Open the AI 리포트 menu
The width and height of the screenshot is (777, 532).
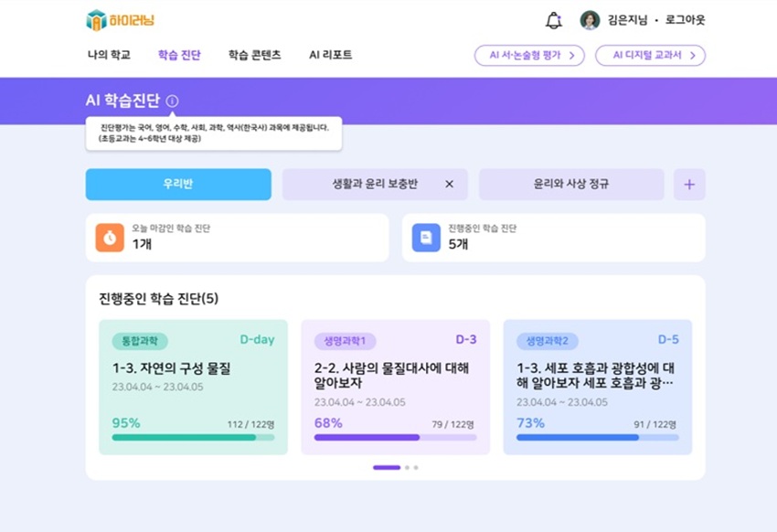point(330,55)
